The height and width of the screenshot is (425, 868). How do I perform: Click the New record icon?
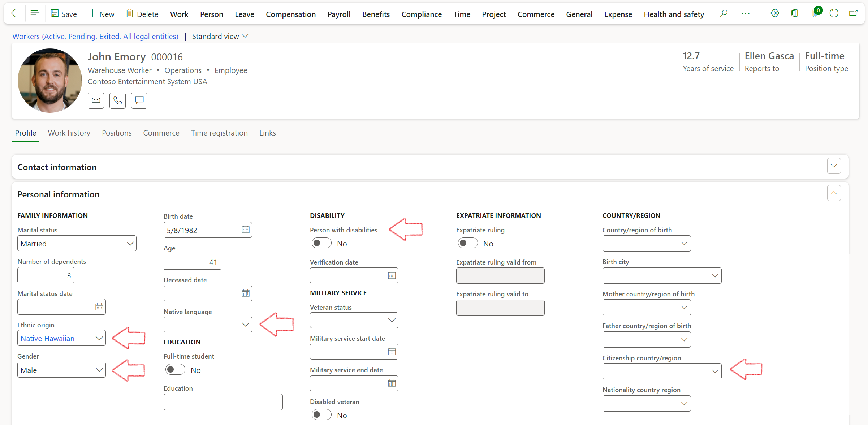[101, 12]
